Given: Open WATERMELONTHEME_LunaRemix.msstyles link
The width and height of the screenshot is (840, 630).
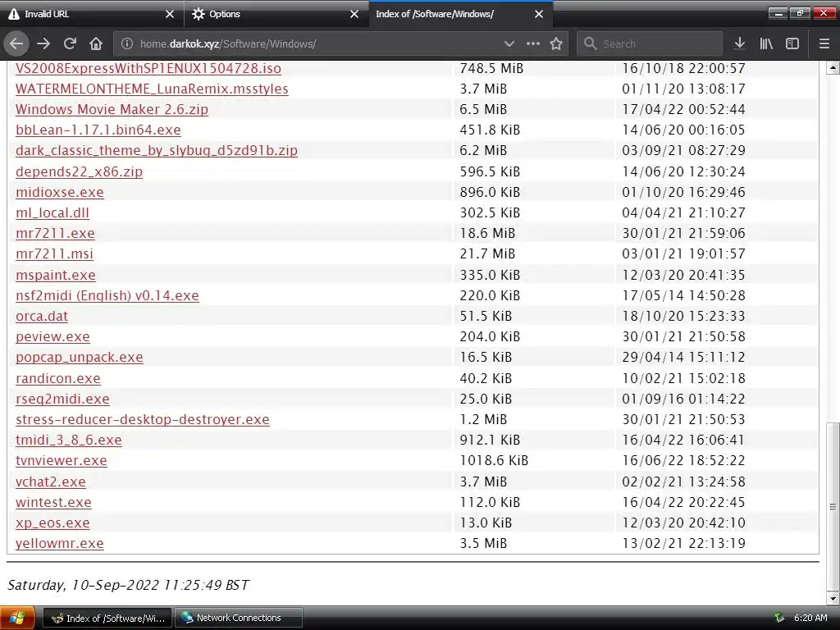Looking at the screenshot, I should 152,89.
